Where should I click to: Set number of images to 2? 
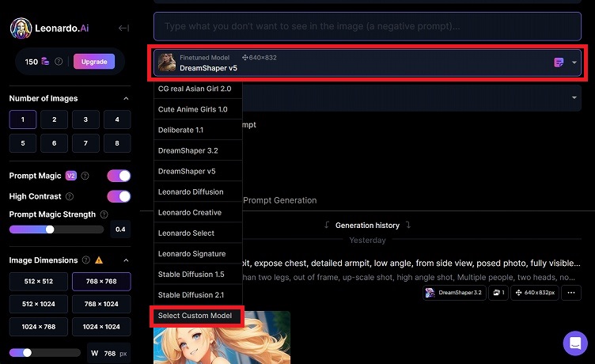(x=55, y=119)
